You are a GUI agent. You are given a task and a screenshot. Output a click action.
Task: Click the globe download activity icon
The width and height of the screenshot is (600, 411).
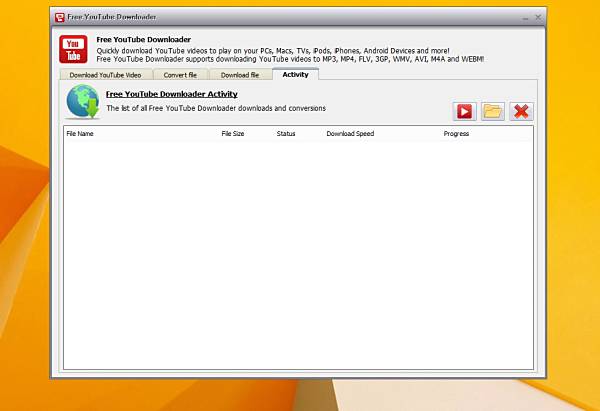[83, 102]
